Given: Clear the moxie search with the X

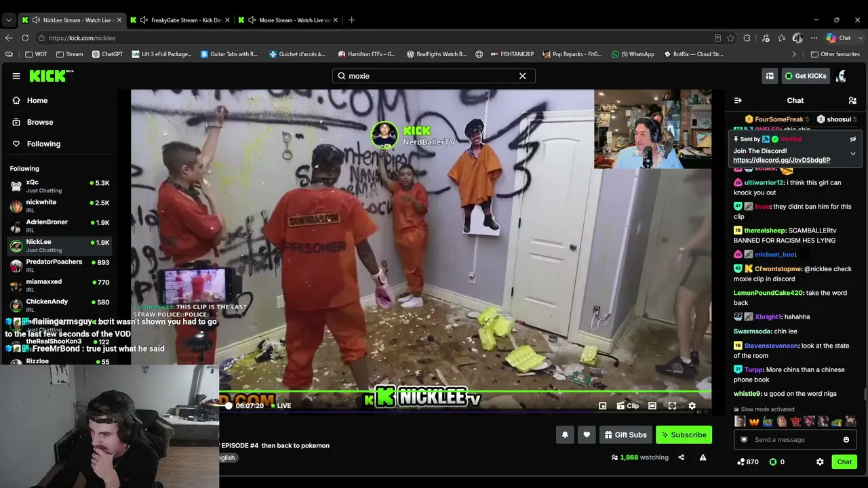Looking at the screenshot, I should point(522,76).
